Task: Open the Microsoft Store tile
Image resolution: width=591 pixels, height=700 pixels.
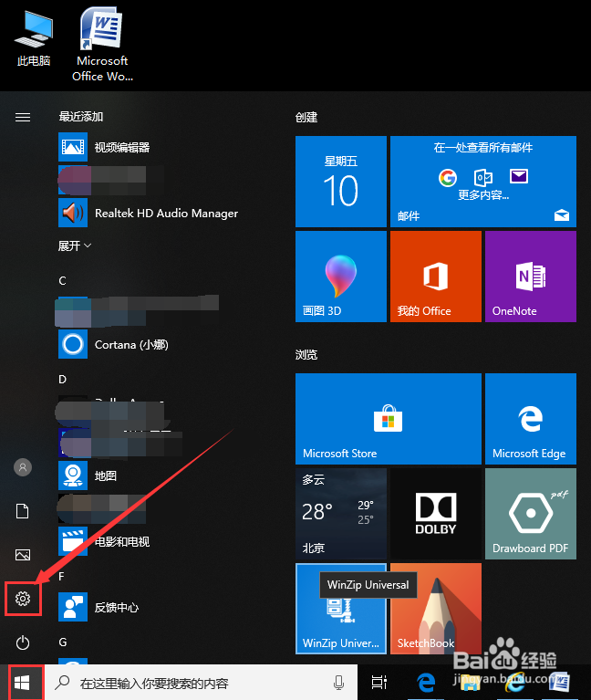Action: pyautogui.click(x=388, y=419)
